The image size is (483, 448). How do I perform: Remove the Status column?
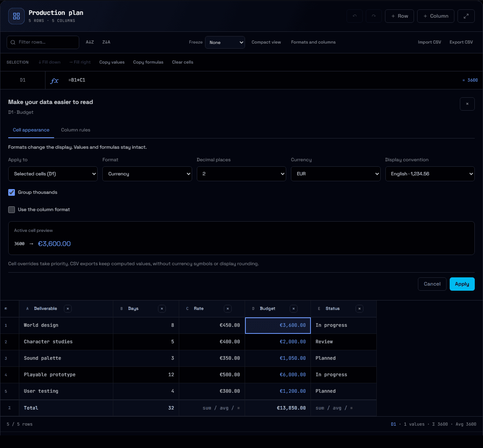tap(360, 309)
